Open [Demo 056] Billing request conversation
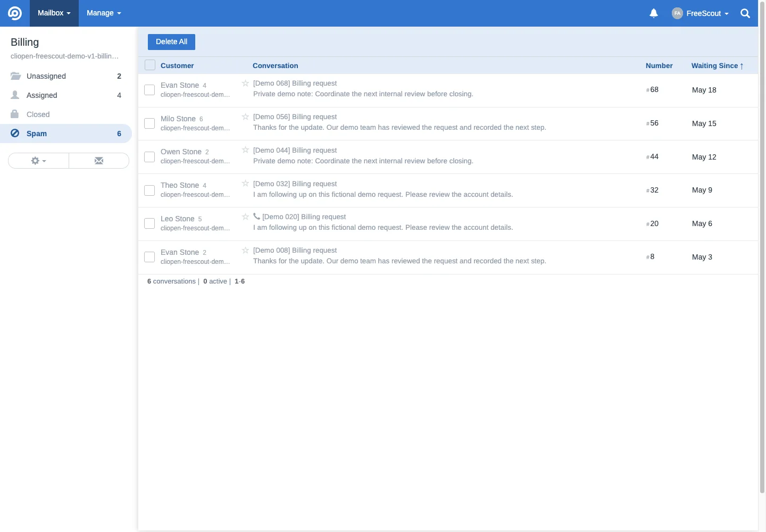 [295, 117]
